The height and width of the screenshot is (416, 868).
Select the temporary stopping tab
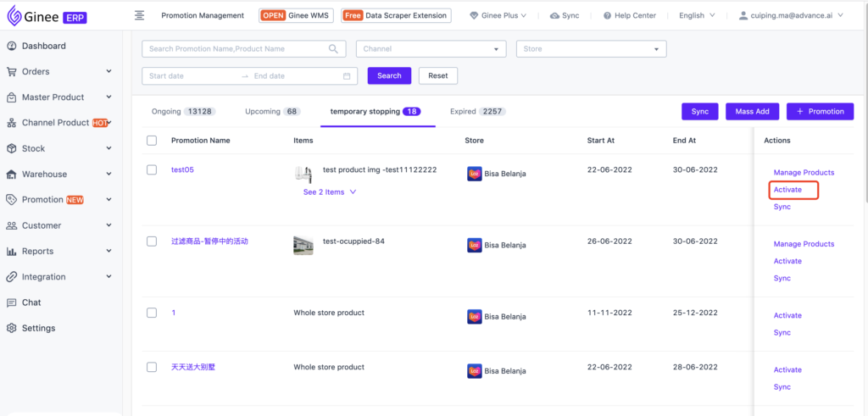click(x=376, y=111)
